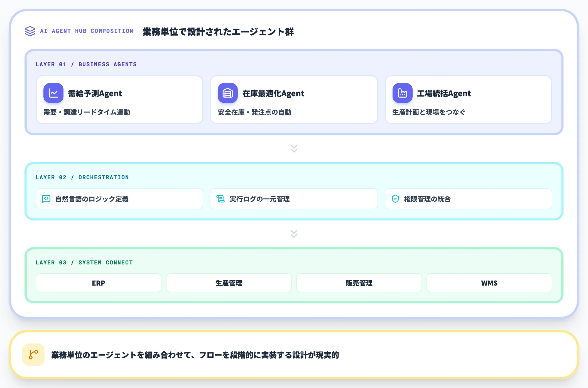Click the 自然言語のロジック定義 item
Image resolution: width=588 pixels, height=388 pixels.
[119, 199]
